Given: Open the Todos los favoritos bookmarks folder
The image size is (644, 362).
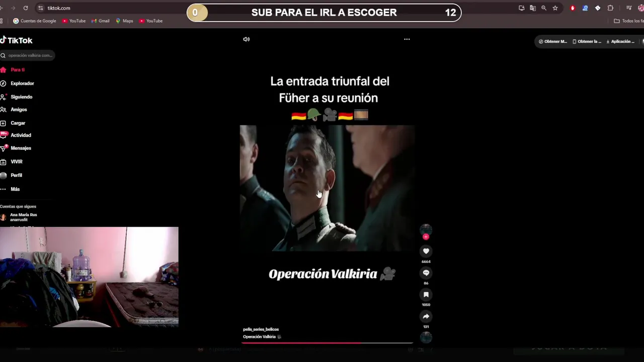Looking at the screenshot, I should (x=629, y=21).
